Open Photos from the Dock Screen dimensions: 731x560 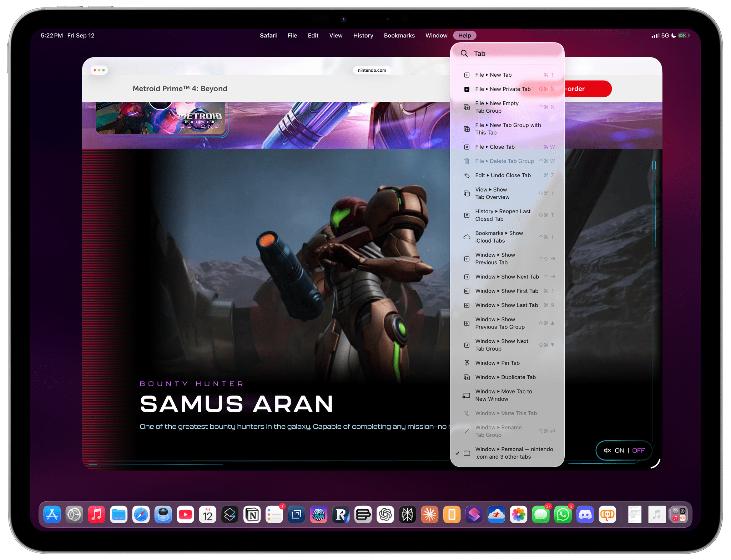518,515
